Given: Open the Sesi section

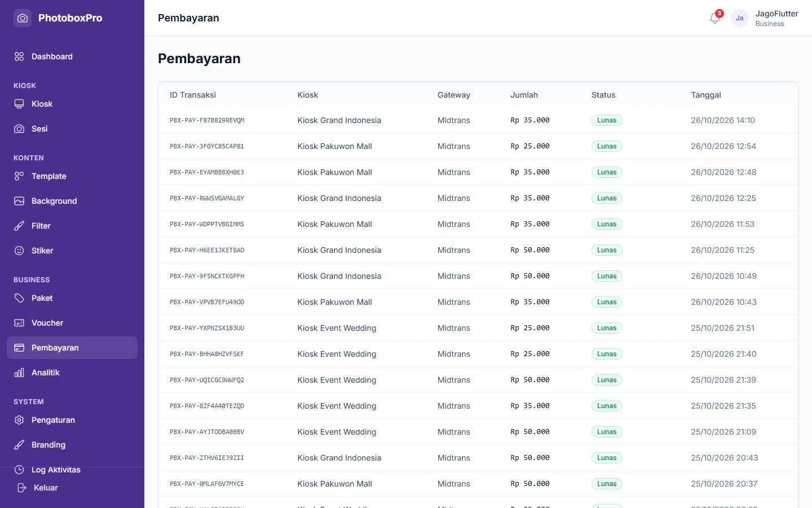Looking at the screenshot, I should click(x=72, y=129).
